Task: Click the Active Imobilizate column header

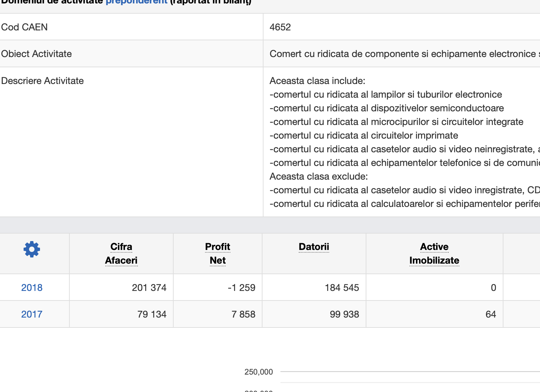Action: 434,253
